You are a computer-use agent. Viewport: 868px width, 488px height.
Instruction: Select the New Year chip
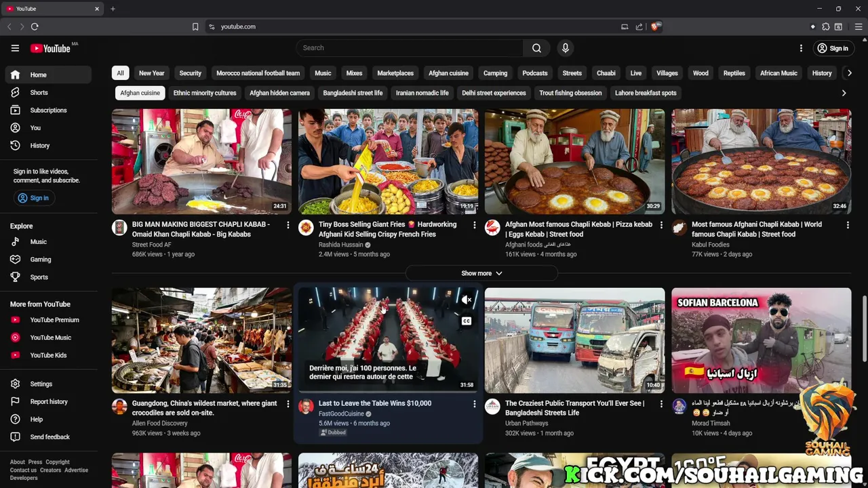click(x=152, y=73)
